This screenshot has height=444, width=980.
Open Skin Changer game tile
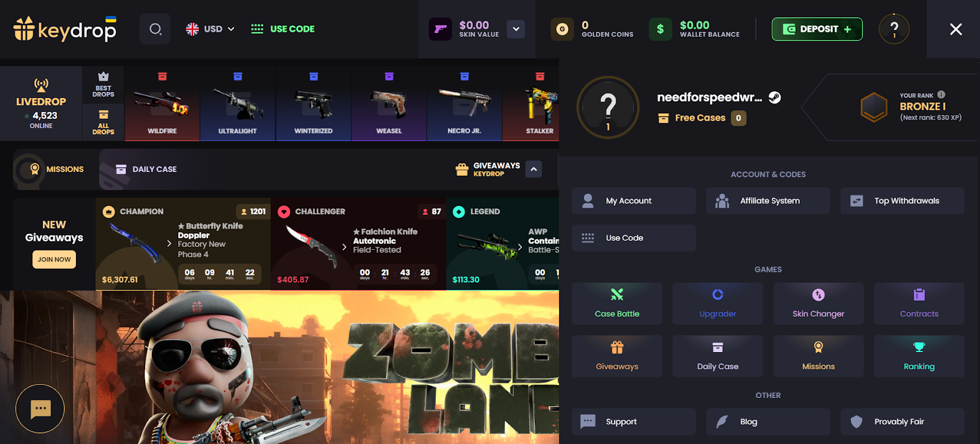coord(818,303)
